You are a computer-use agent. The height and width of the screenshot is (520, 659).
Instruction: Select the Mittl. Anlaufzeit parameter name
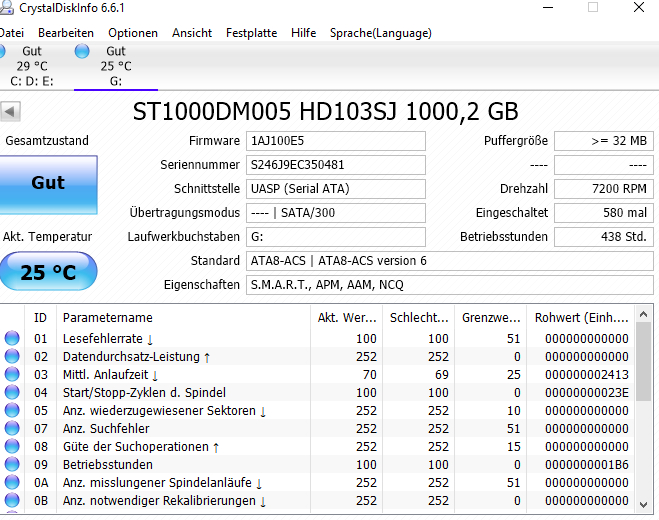click(x=110, y=375)
